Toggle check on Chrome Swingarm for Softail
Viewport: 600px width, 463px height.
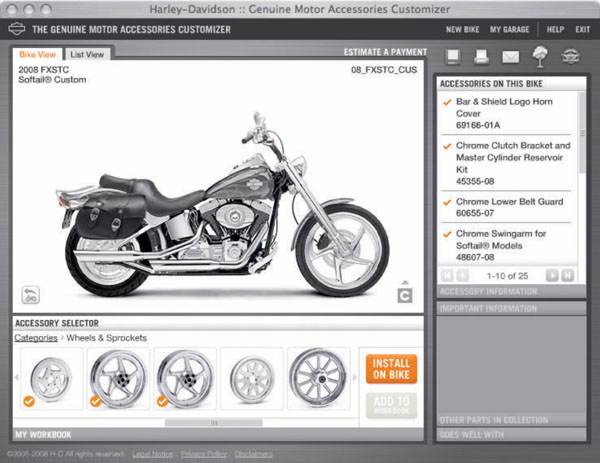(447, 234)
